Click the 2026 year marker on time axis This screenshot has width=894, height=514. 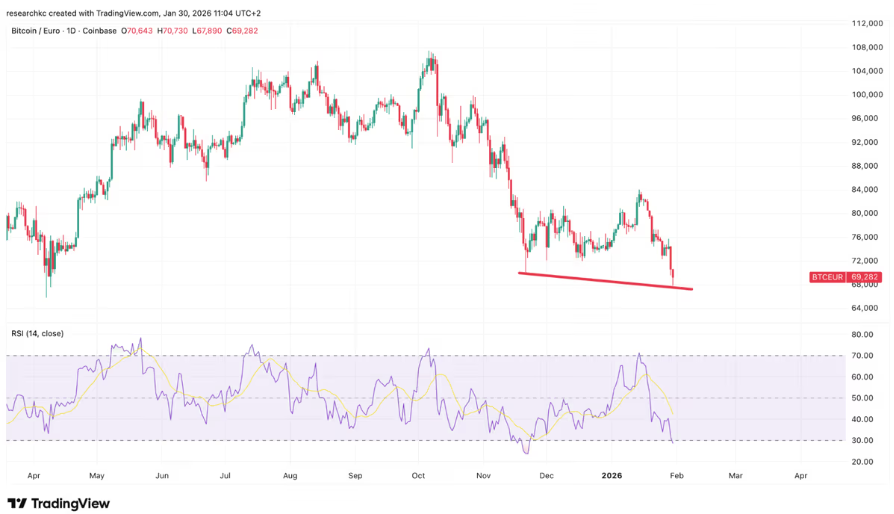click(x=615, y=478)
